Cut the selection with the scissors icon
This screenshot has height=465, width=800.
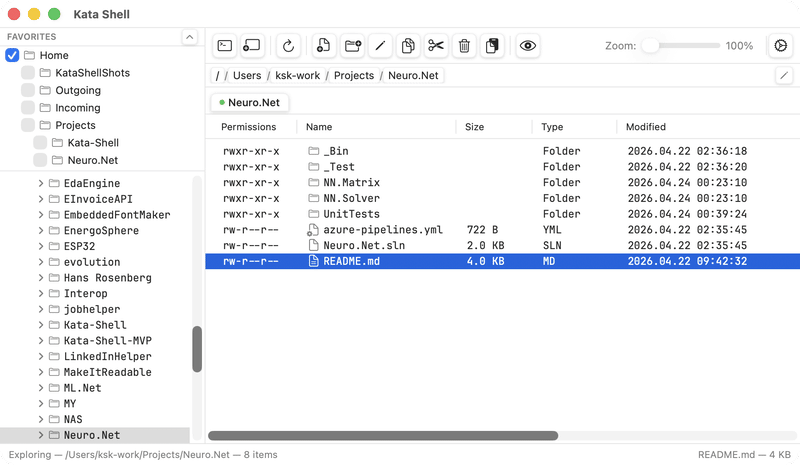click(x=436, y=46)
